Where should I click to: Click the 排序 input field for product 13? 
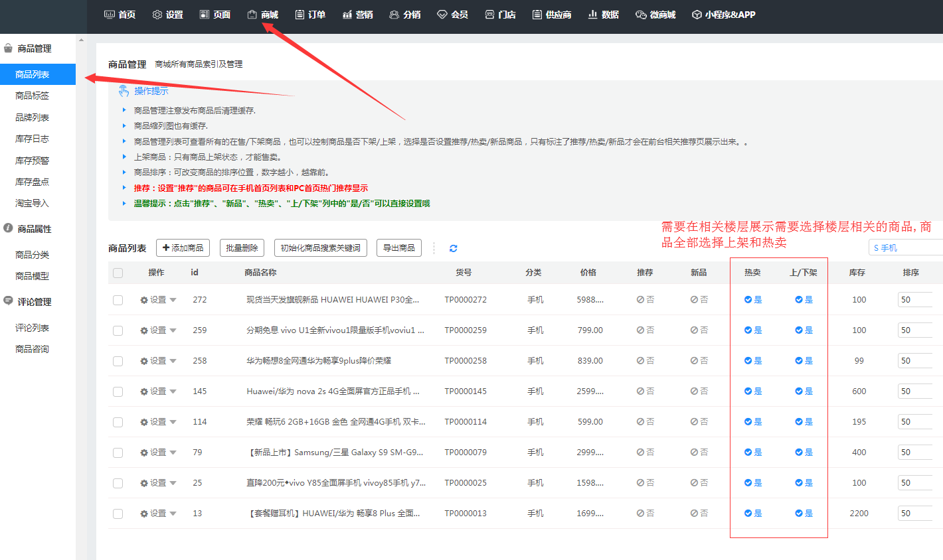tap(914, 514)
